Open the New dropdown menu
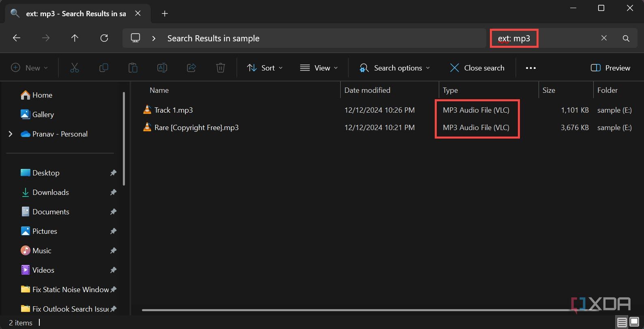This screenshot has height=329, width=644. coord(29,68)
